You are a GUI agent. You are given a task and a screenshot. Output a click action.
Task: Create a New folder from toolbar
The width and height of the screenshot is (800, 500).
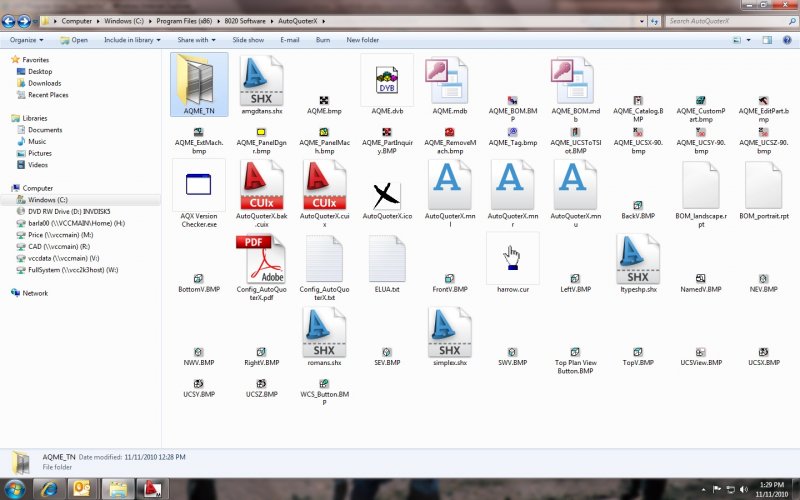pyautogui.click(x=362, y=40)
